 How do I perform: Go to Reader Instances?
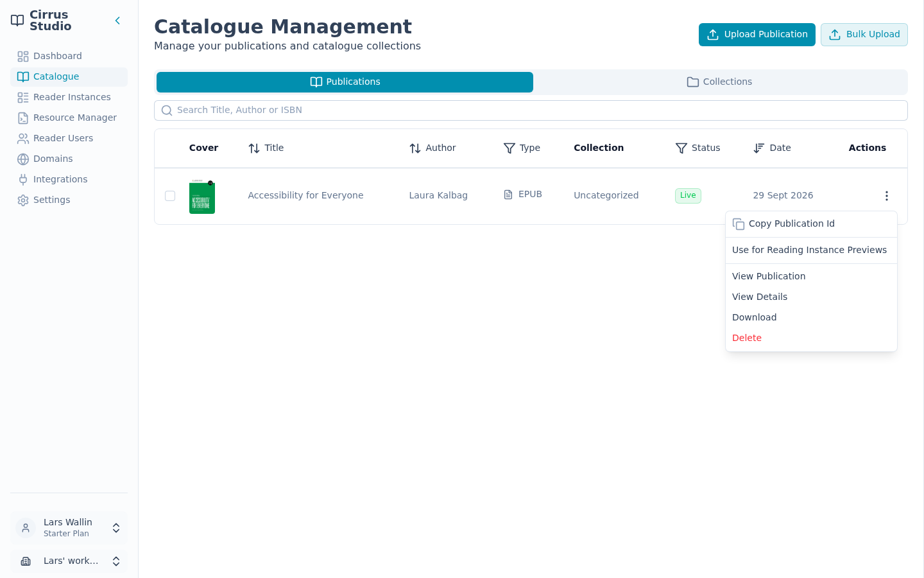coord(69,97)
